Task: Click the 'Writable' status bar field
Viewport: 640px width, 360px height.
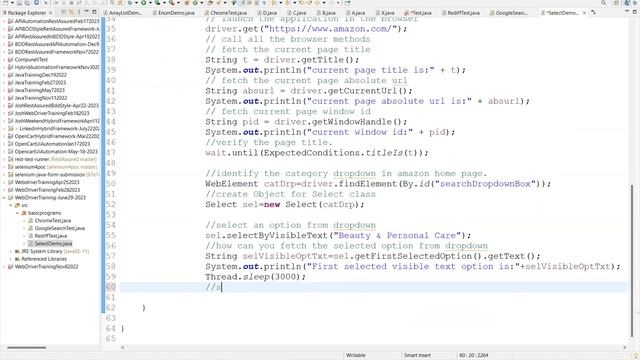Action: (356, 355)
